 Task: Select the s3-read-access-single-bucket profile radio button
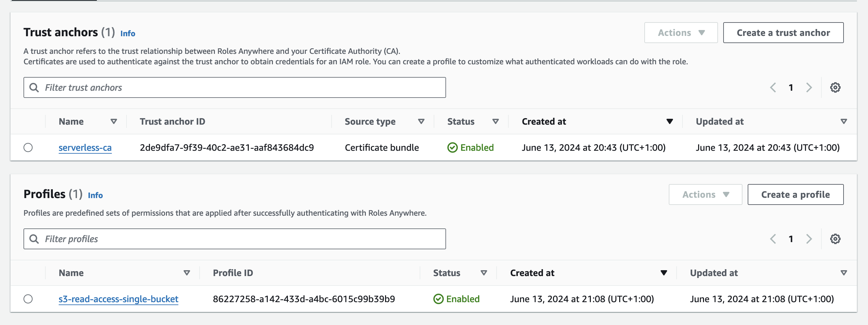[28, 299]
